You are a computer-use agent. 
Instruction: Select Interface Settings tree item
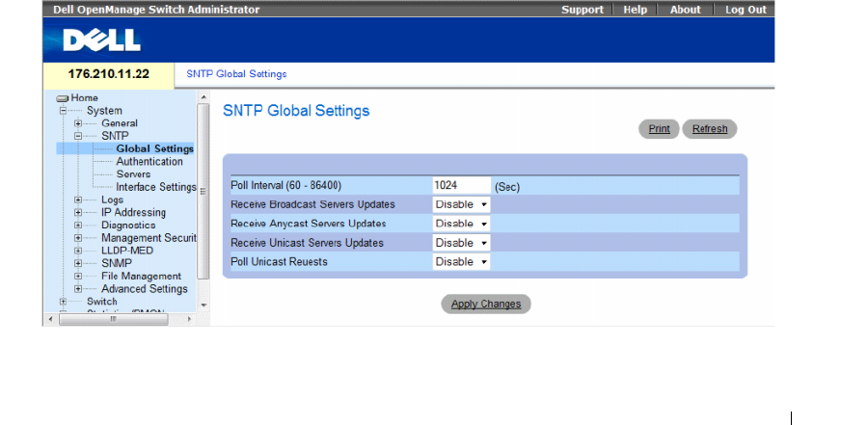coord(156,187)
